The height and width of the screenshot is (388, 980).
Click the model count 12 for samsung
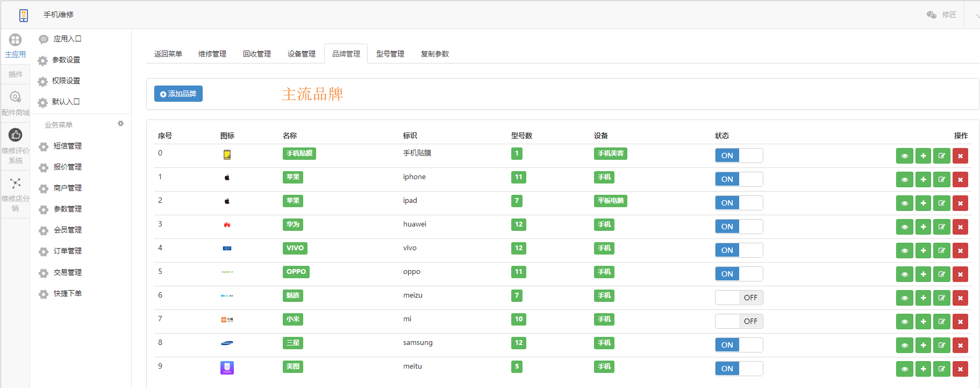coord(519,343)
